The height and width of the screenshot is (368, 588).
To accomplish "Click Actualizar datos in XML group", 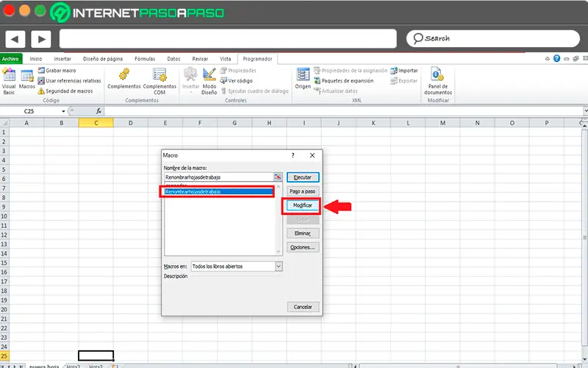I will tap(336, 91).
